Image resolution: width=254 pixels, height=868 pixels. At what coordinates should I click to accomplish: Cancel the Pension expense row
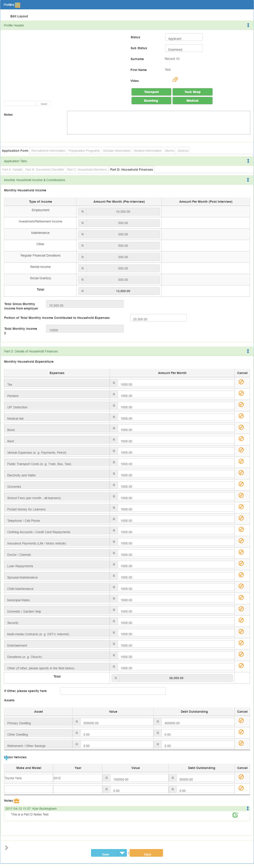click(241, 393)
